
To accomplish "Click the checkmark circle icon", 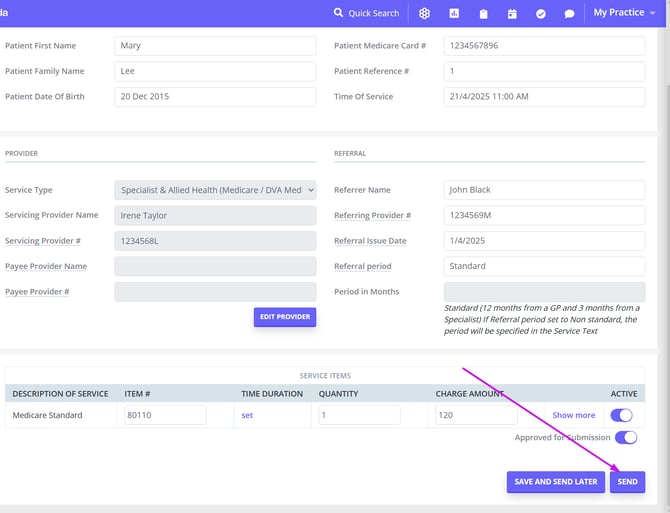I will pyautogui.click(x=541, y=13).
